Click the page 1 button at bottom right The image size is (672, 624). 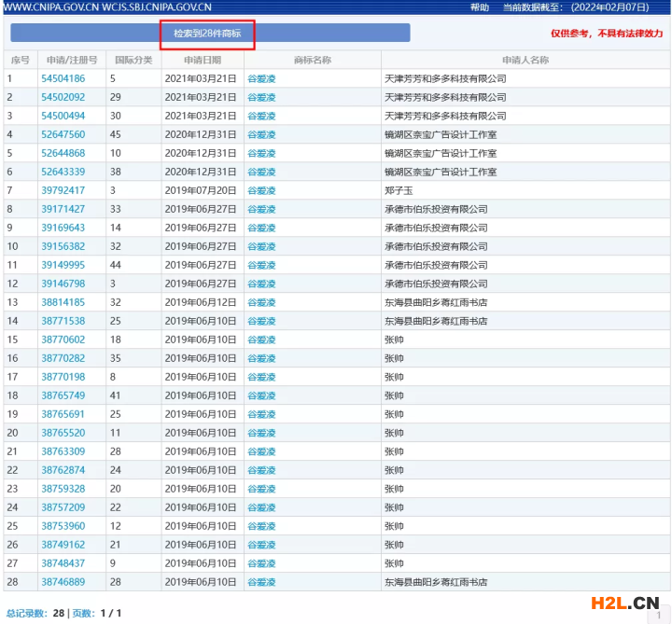[x=657, y=615]
